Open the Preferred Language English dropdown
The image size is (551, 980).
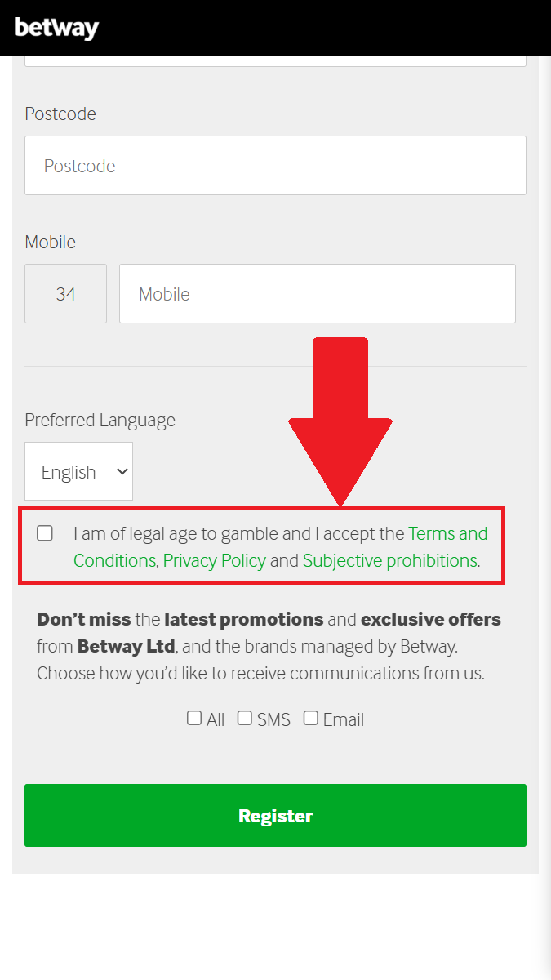(x=79, y=471)
